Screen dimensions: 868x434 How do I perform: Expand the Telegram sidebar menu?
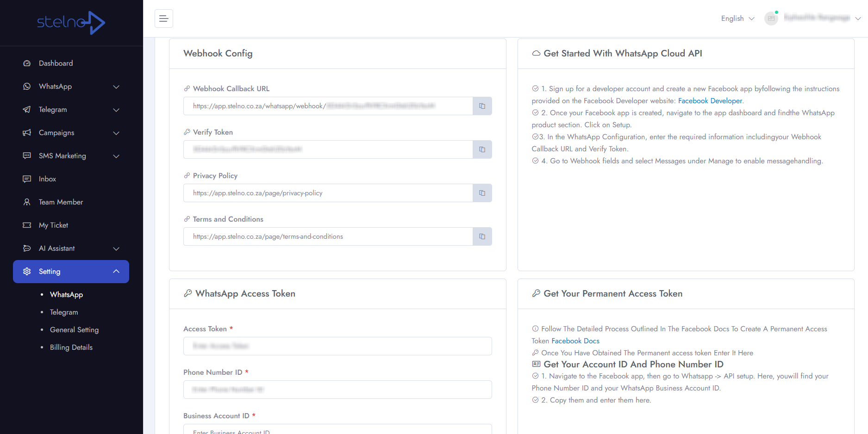click(x=71, y=110)
